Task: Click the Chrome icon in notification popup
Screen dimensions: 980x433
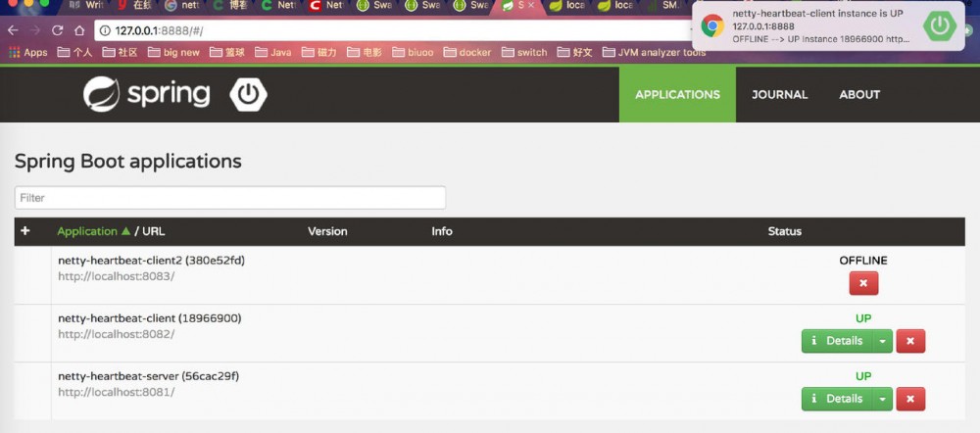Action: (711, 25)
